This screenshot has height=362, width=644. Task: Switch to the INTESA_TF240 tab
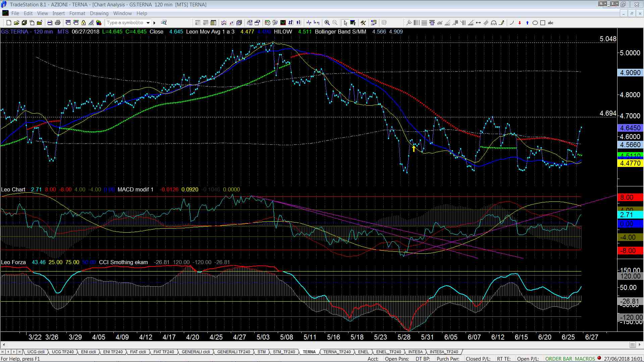[444, 352]
